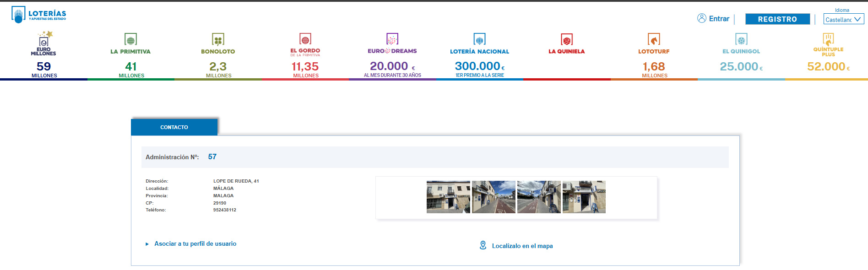Viewport: 868px width, 270px height.
Task: Select the Lotería Nacional game icon
Action: click(x=479, y=39)
